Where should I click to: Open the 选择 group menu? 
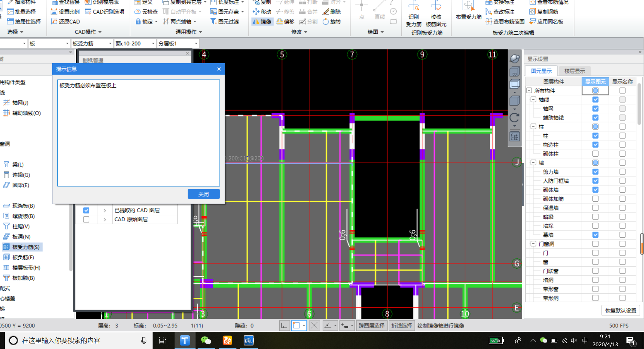tap(15, 32)
